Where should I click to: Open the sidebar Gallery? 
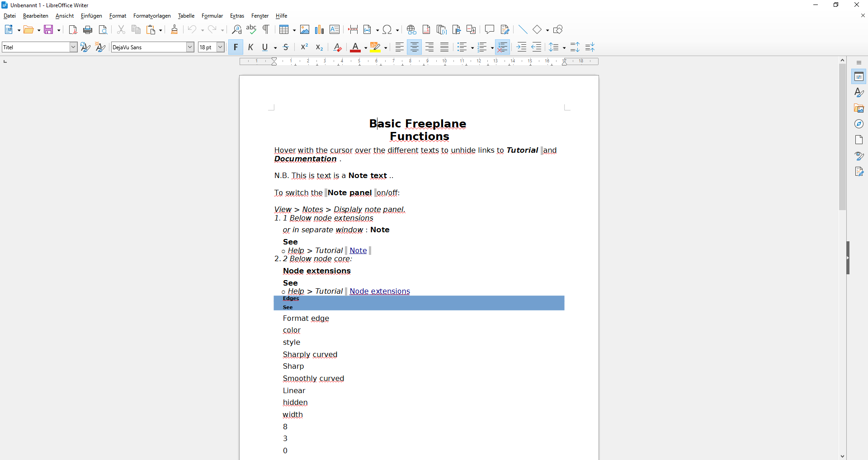(859, 108)
